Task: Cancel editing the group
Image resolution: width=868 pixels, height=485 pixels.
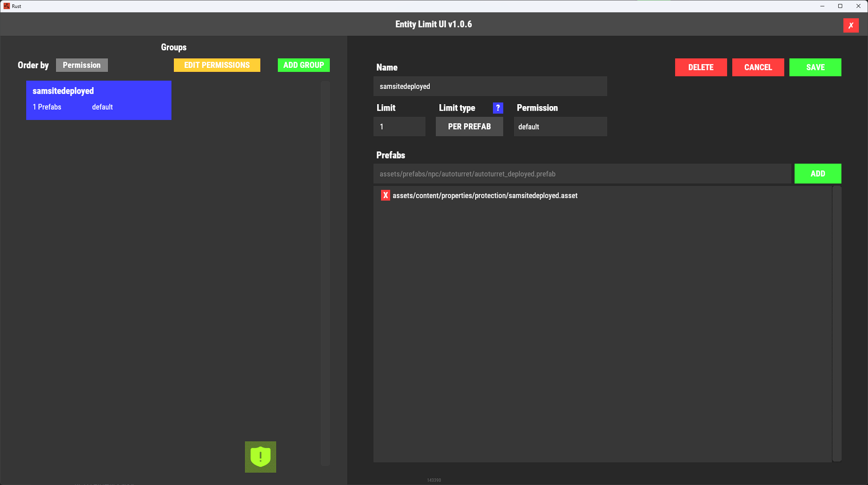Action: [x=758, y=67]
